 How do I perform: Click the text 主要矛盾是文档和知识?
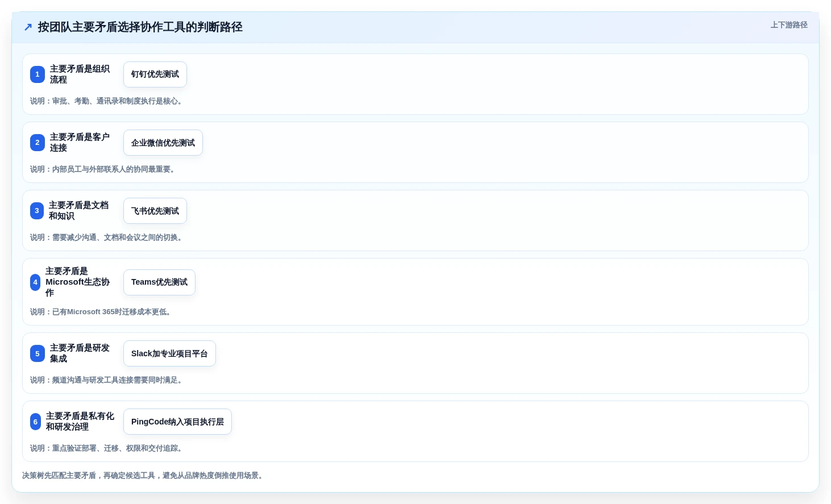(79, 211)
